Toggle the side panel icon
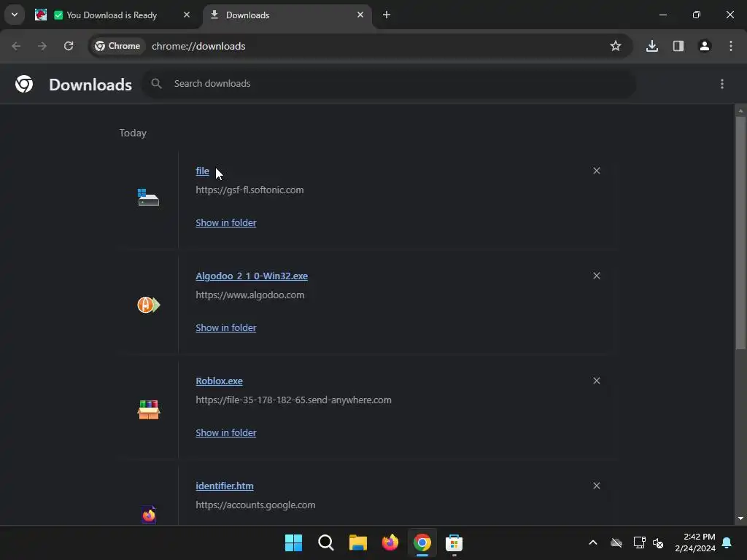 pos(678,46)
